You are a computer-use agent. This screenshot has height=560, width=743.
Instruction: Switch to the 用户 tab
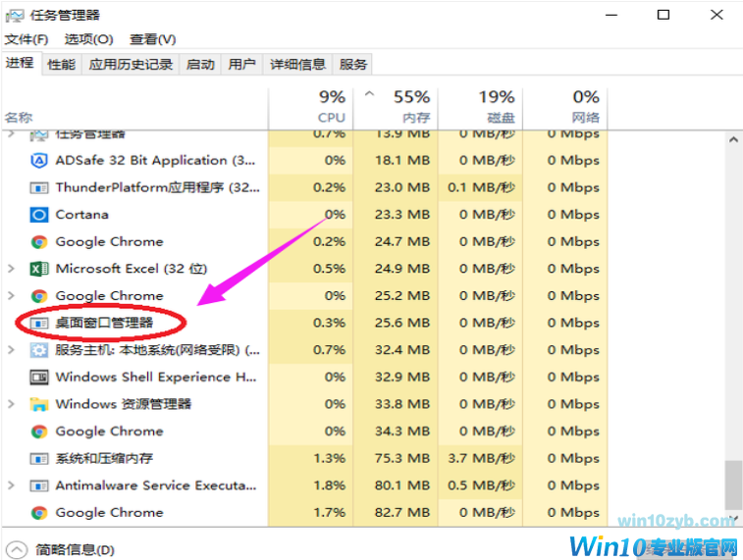coord(241,64)
